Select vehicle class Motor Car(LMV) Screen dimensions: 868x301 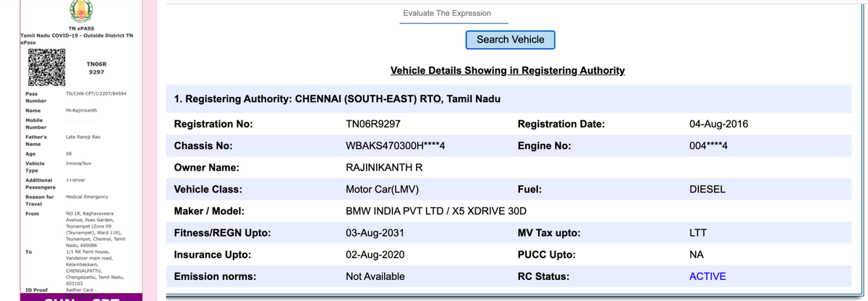click(x=383, y=190)
